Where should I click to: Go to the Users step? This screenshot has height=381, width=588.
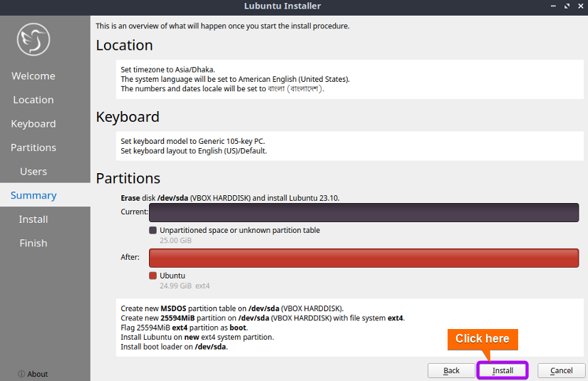coord(33,172)
